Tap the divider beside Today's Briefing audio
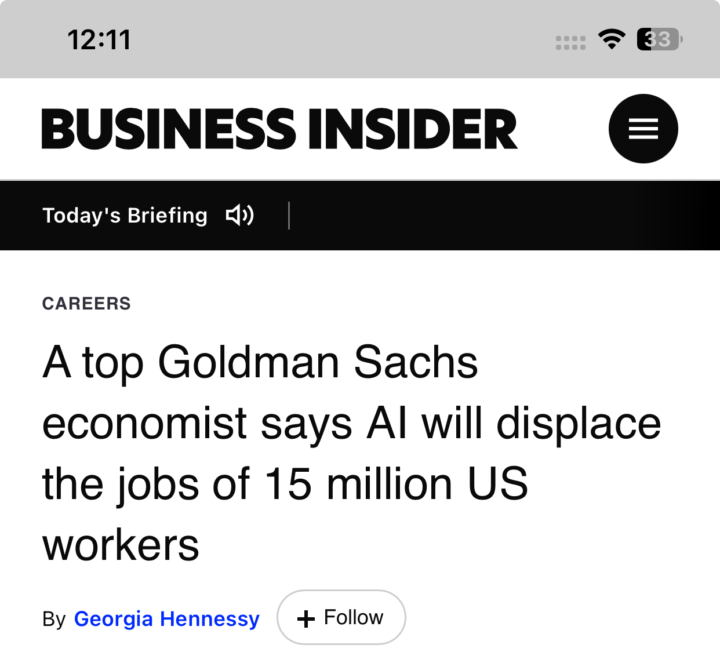The height and width of the screenshot is (670, 720). [289, 215]
